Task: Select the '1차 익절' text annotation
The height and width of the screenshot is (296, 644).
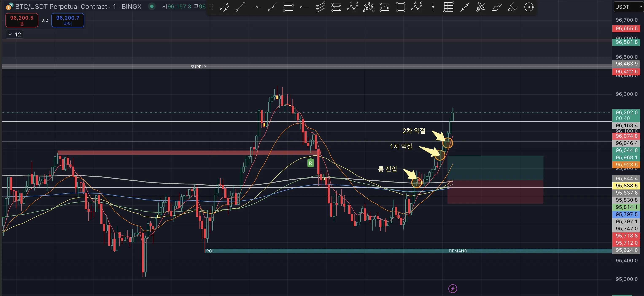Action: click(x=401, y=146)
